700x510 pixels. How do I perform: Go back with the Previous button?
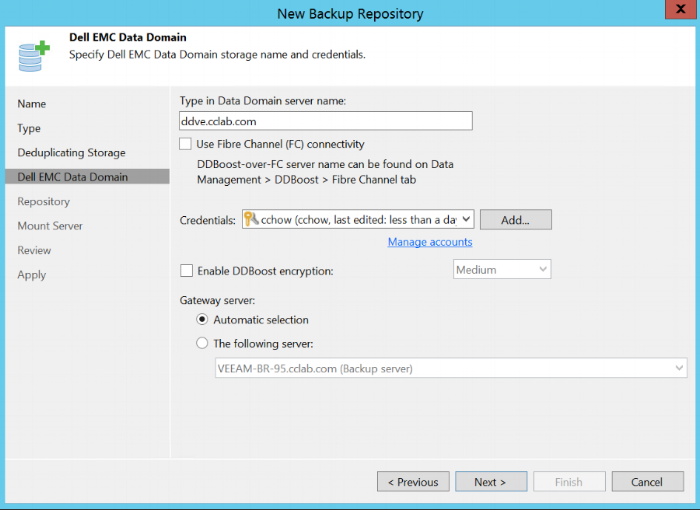(x=413, y=482)
